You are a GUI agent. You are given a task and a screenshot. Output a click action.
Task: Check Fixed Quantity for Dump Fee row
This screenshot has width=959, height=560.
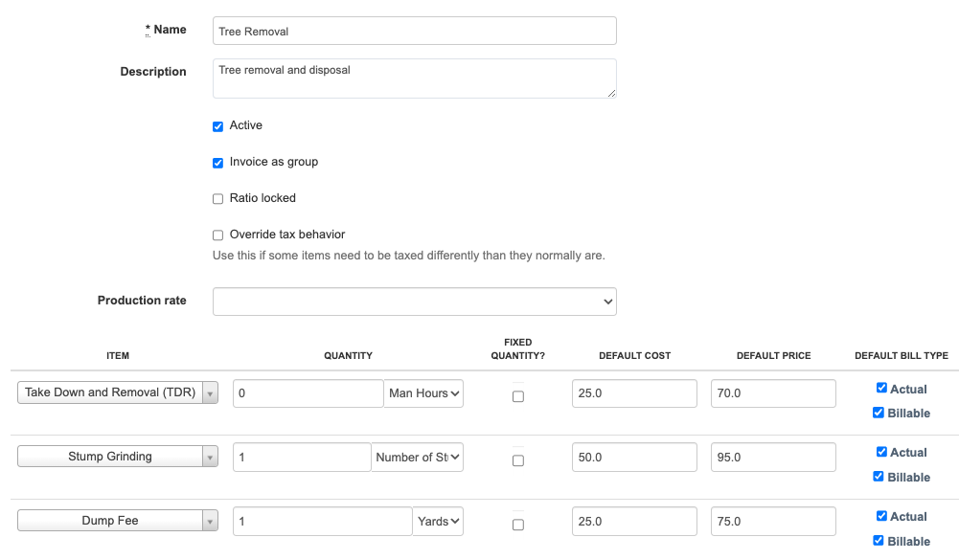(x=518, y=525)
